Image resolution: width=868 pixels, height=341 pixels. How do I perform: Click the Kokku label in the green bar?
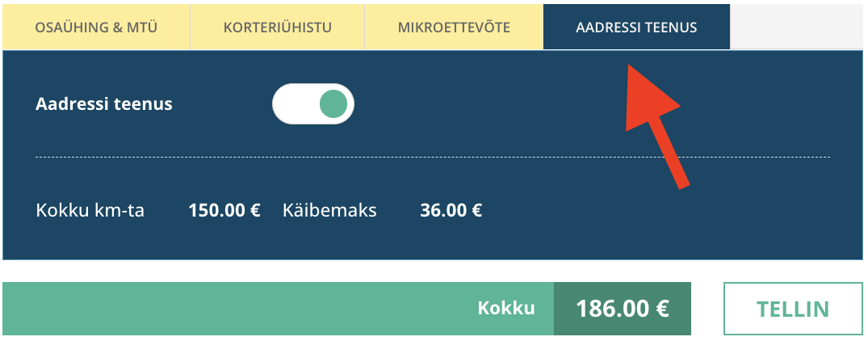click(x=506, y=309)
